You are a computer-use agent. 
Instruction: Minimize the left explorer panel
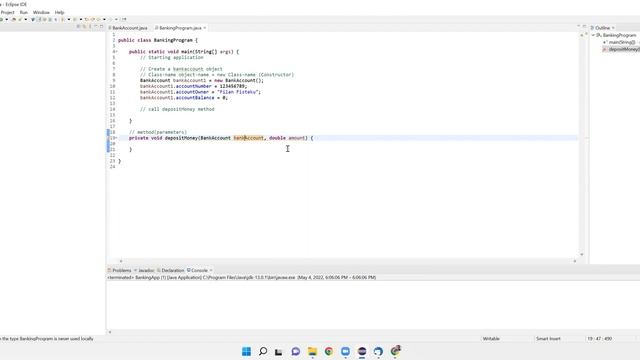pyautogui.click(x=96, y=26)
